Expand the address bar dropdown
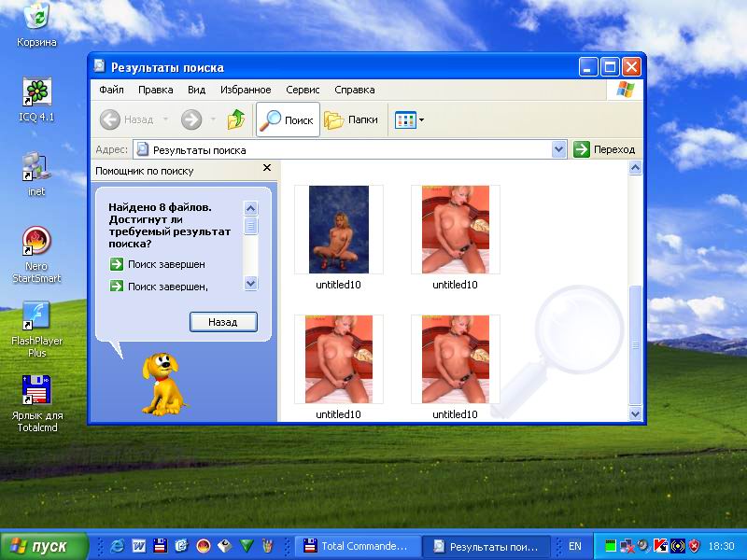This screenshot has width=747, height=560. click(558, 149)
